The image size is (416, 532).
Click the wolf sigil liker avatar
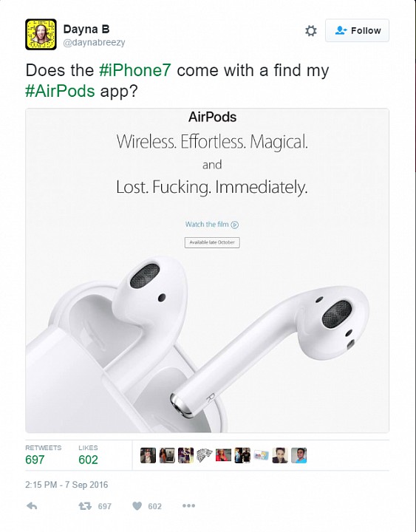[205, 455]
